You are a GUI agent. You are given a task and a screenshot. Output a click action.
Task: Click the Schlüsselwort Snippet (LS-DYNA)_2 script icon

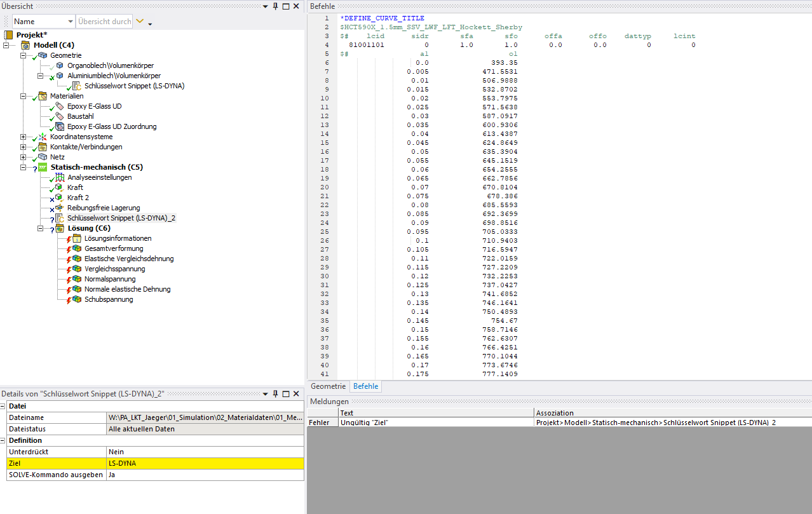(60, 218)
